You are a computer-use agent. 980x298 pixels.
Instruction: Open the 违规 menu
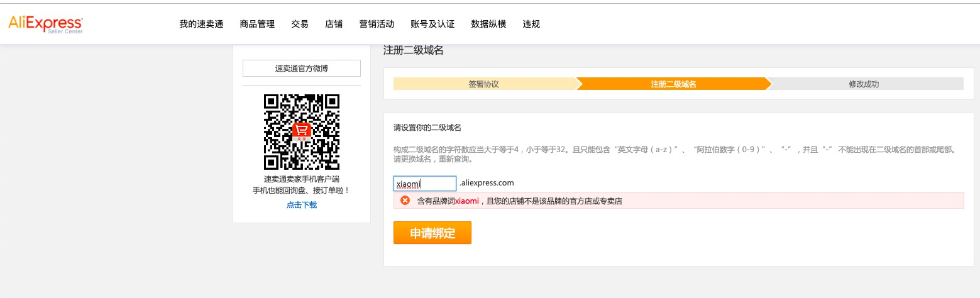click(531, 24)
